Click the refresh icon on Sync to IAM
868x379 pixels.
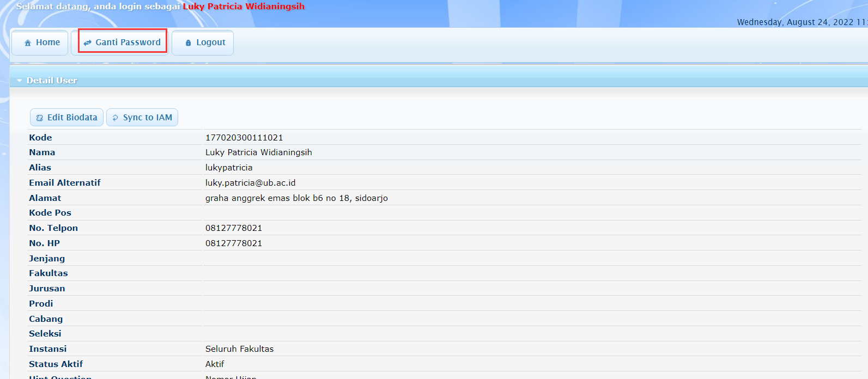(x=115, y=118)
